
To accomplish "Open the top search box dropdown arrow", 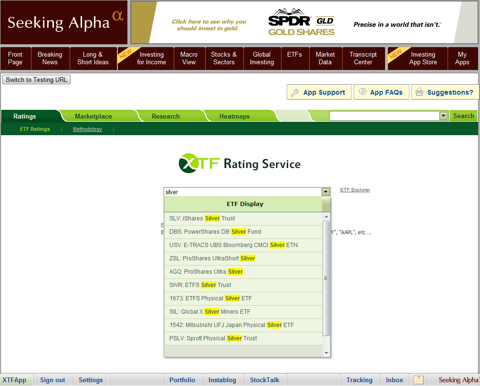I will [443, 116].
